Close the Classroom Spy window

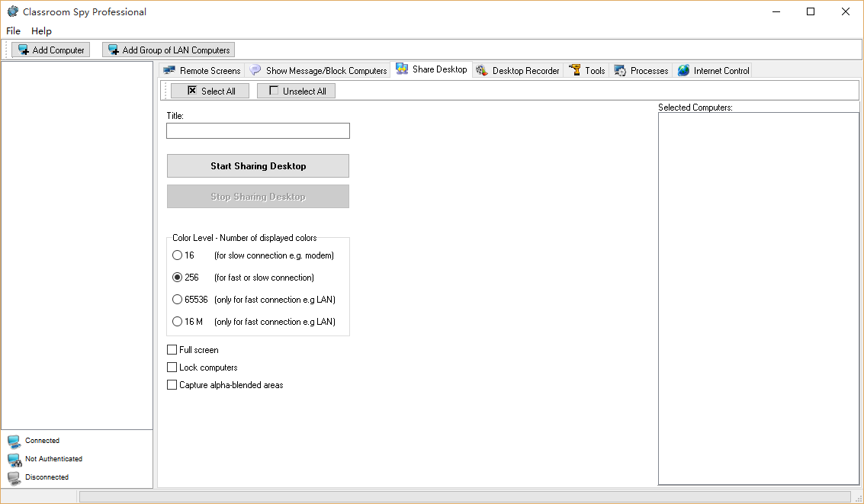pyautogui.click(x=845, y=11)
